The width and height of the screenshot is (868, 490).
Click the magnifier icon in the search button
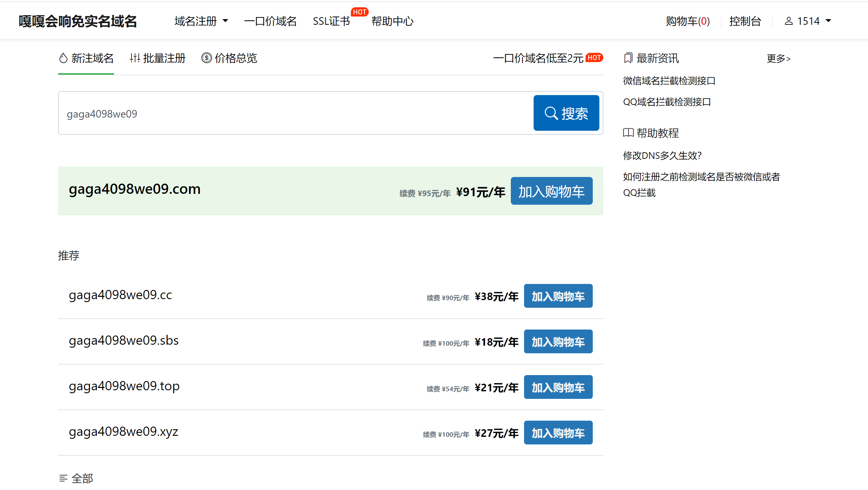[551, 113]
